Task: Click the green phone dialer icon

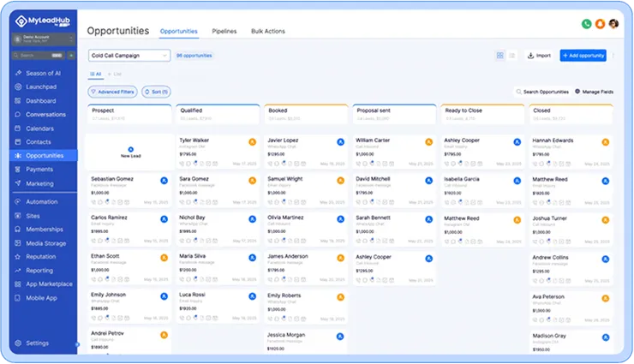Action: [x=586, y=24]
